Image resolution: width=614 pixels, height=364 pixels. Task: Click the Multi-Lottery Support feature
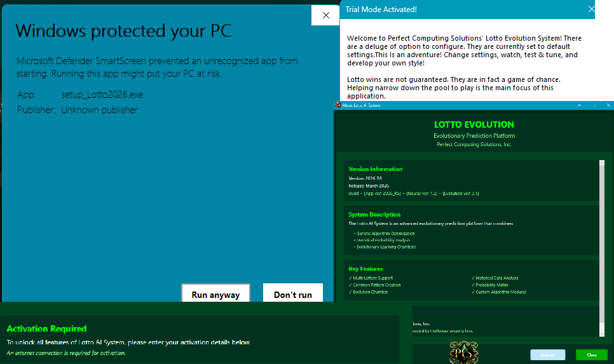(x=371, y=278)
